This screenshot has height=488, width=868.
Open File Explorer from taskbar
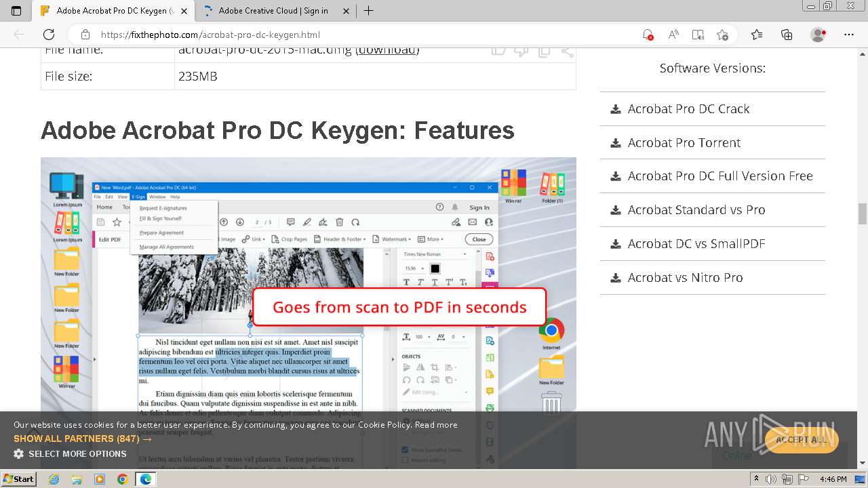pos(77,479)
